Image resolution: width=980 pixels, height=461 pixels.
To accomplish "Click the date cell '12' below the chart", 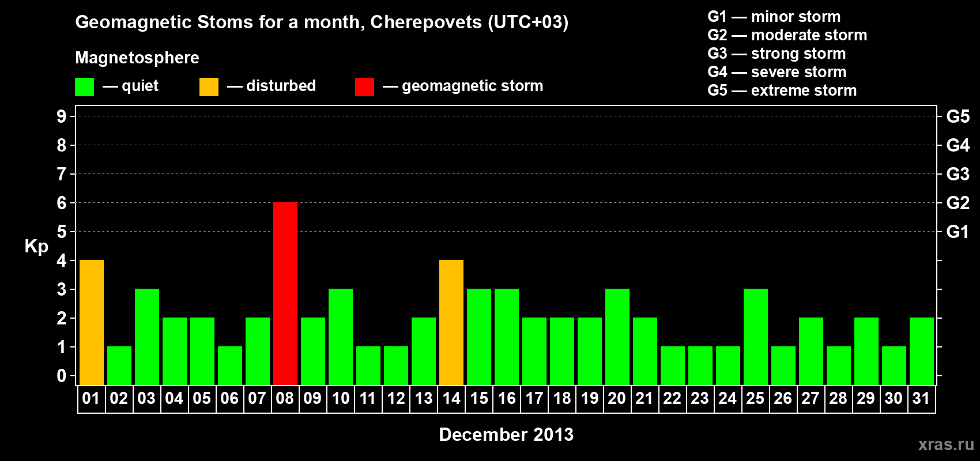I will pos(396,399).
